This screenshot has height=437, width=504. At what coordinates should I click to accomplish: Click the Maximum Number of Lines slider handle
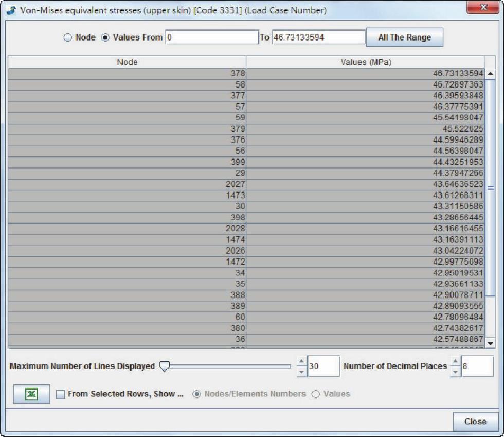coord(165,366)
